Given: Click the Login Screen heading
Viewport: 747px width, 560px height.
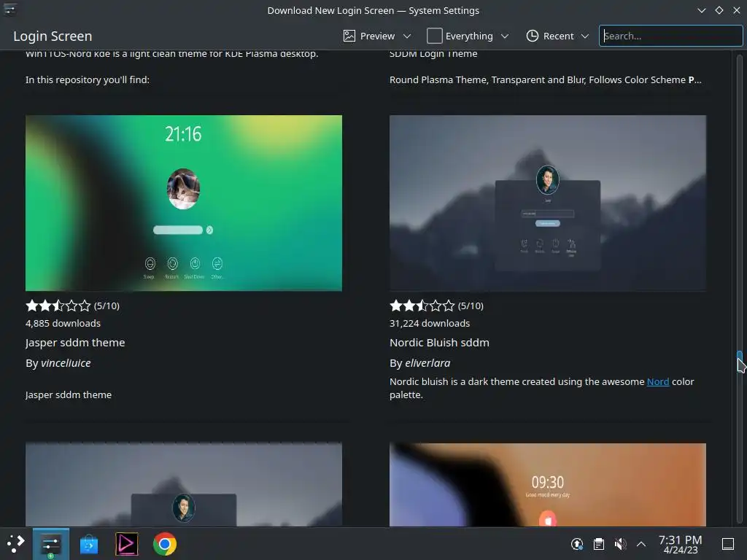Looking at the screenshot, I should coord(53,36).
